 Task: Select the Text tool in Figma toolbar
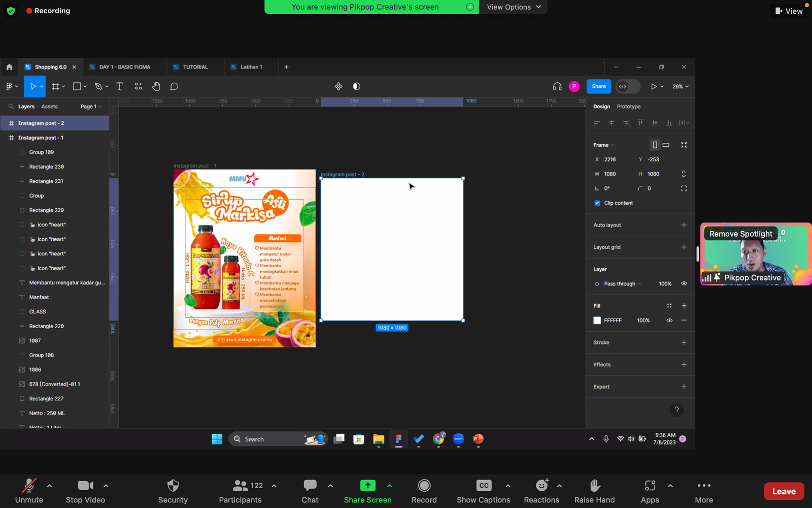120,86
